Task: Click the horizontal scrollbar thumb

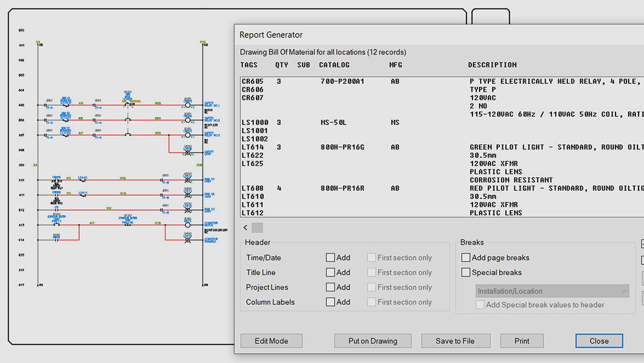Action: point(257,228)
